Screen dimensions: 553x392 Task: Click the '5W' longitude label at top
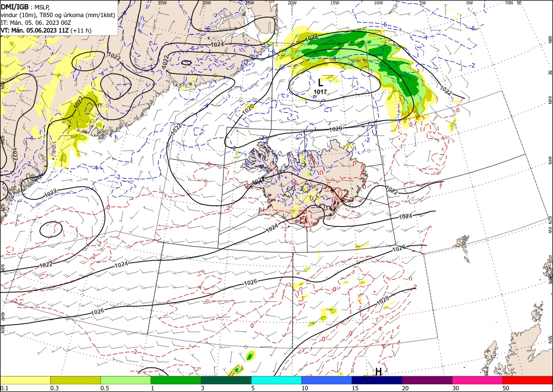[423, 3]
